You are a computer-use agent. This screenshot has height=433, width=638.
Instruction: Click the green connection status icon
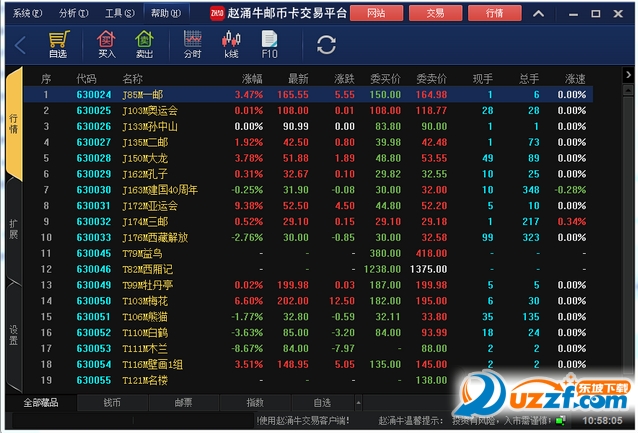point(561,420)
